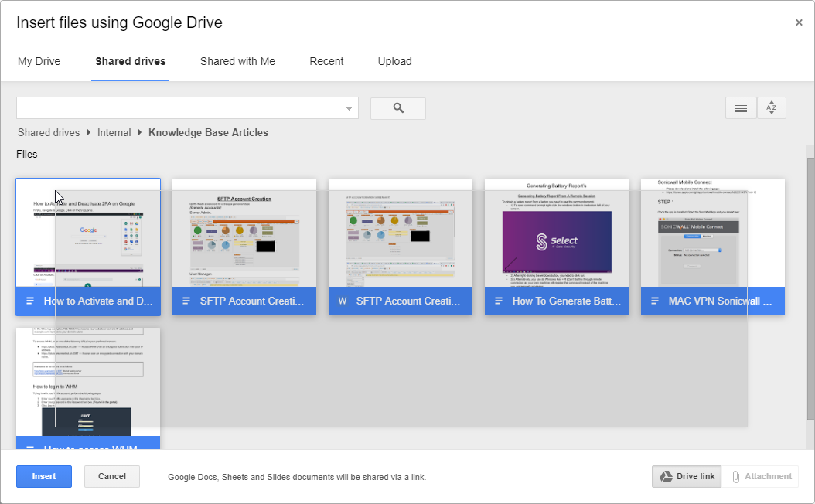Click Docs icon on How To Generate Batt file
The image size is (815, 504).
(x=499, y=301)
